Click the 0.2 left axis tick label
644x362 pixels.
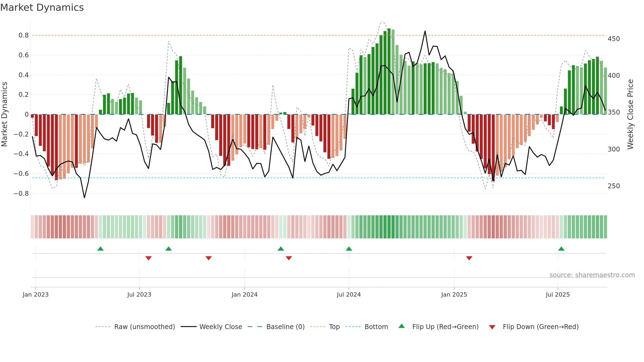tap(24, 95)
